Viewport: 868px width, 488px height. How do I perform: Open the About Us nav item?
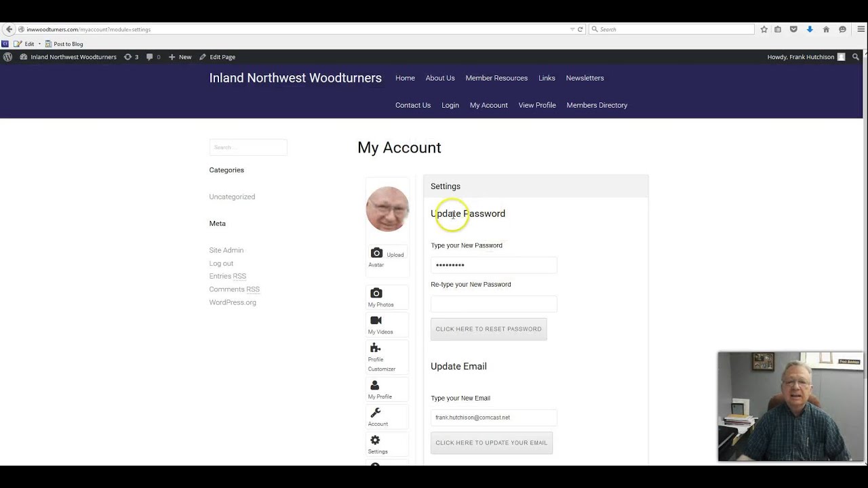click(440, 78)
